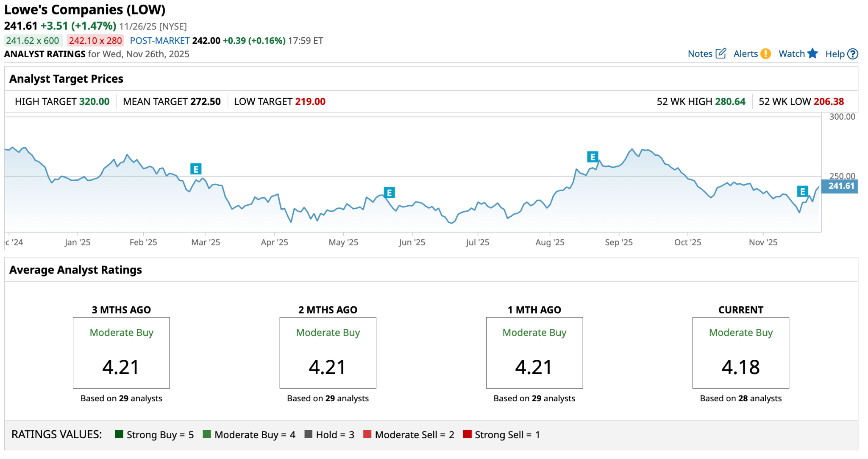
Task: Click the red Strong Sell legend swatch
Action: click(x=467, y=434)
